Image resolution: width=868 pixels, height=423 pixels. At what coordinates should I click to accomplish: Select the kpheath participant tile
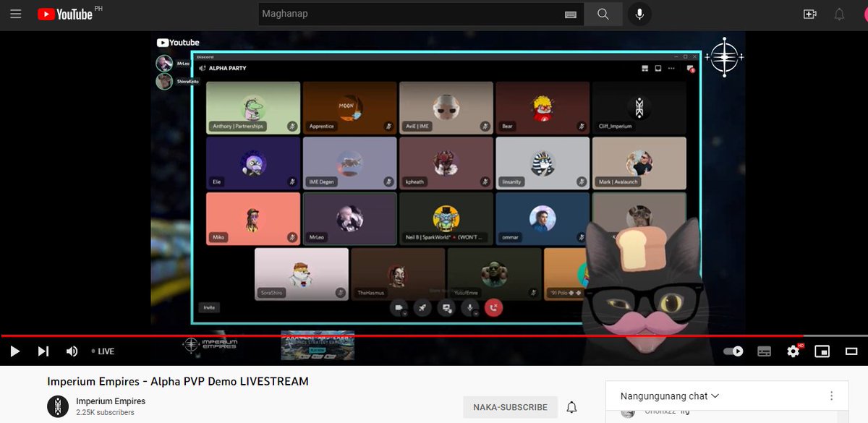pyautogui.click(x=446, y=163)
